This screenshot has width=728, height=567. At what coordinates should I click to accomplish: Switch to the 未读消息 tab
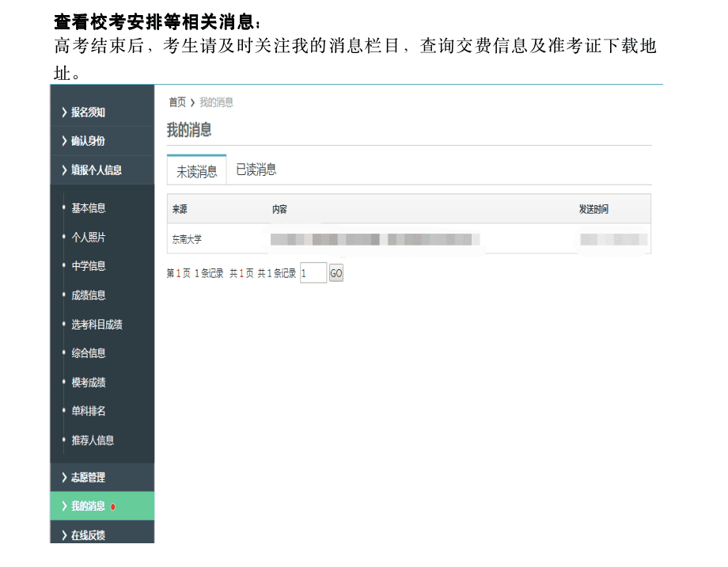196,171
